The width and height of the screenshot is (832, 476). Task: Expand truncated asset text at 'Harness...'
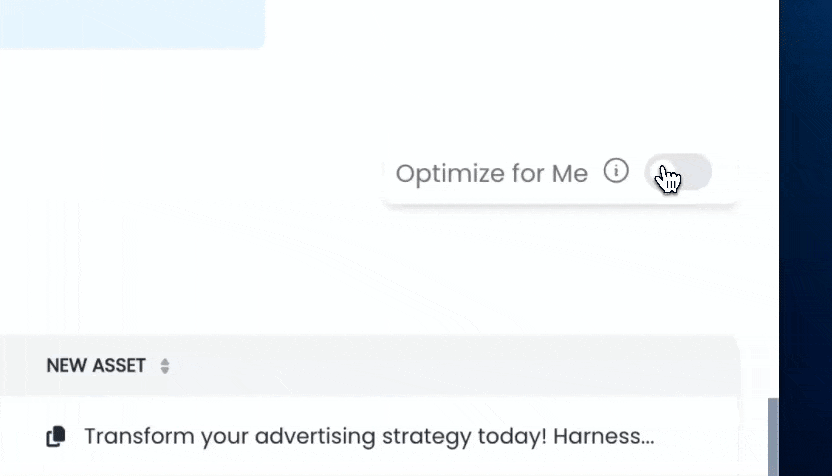click(616, 436)
